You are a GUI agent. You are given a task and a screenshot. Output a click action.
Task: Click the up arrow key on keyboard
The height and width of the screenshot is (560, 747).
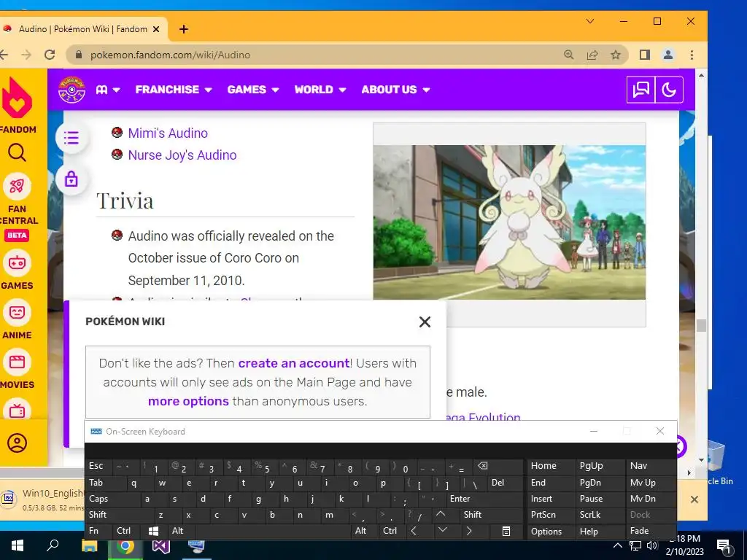tap(441, 515)
